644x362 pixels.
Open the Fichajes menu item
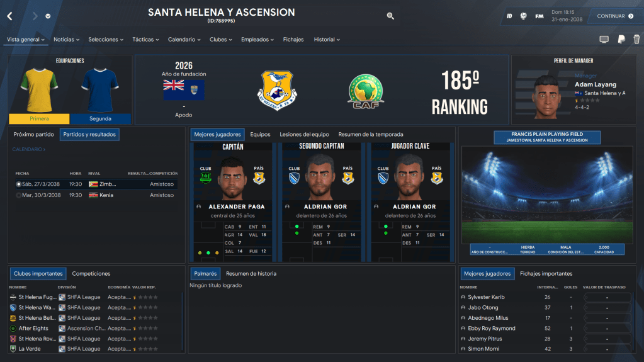point(293,40)
